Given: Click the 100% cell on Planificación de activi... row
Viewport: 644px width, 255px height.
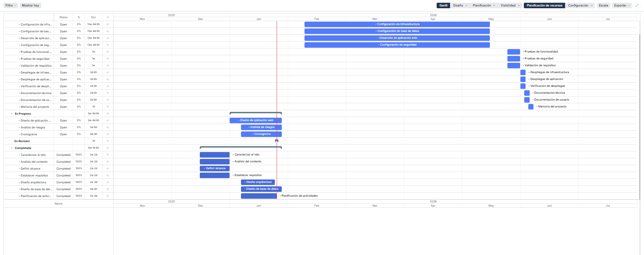Looking at the screenshot, I should pyautogui.click(x=79, y=196).
